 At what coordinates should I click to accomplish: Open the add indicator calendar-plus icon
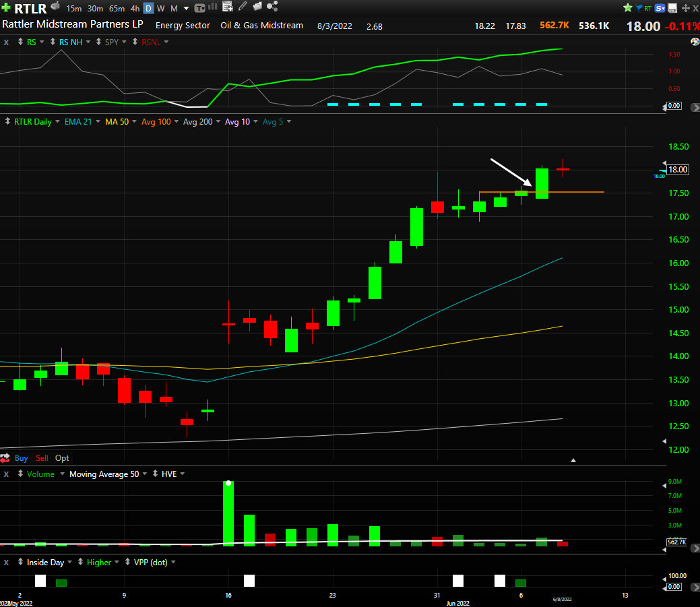[228, 6]
